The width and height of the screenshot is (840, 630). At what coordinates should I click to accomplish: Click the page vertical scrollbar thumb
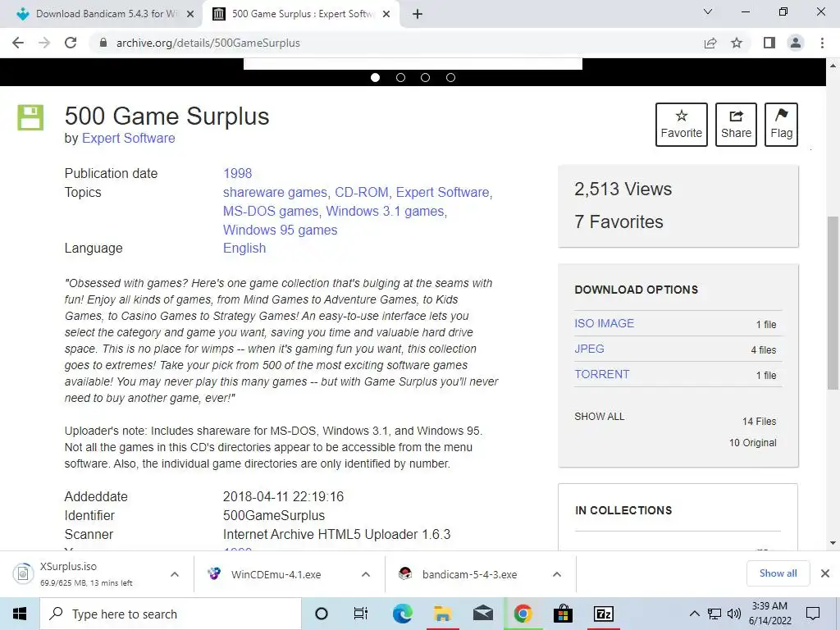click(x=833, y=303)
